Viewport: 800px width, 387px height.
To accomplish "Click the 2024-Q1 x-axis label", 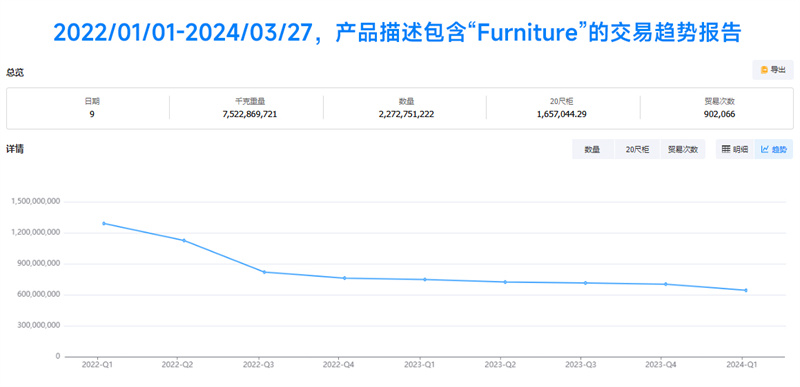I will pos(741,365).
